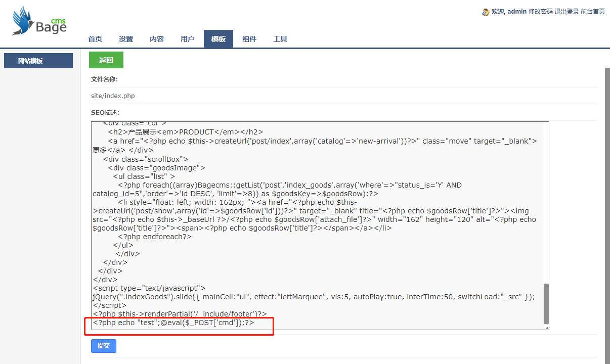Click the textarea vertical scrollbar thumb

(x=546, y=303)
